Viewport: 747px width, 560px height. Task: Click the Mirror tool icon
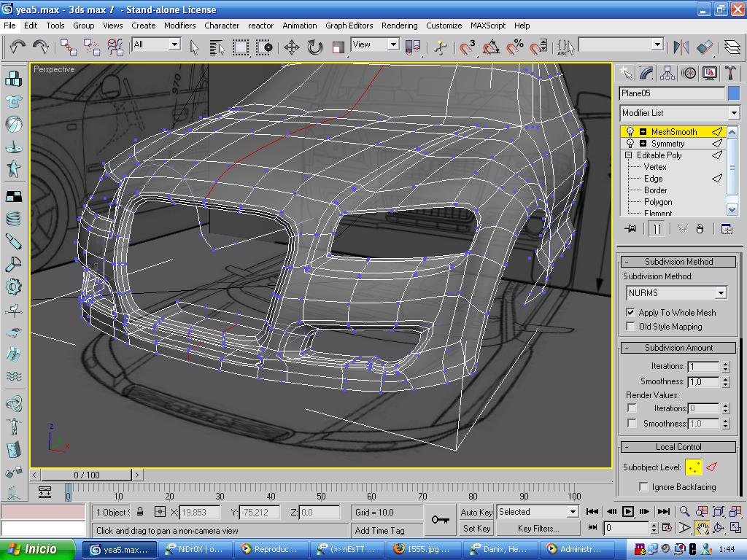(x=681, y=47)
